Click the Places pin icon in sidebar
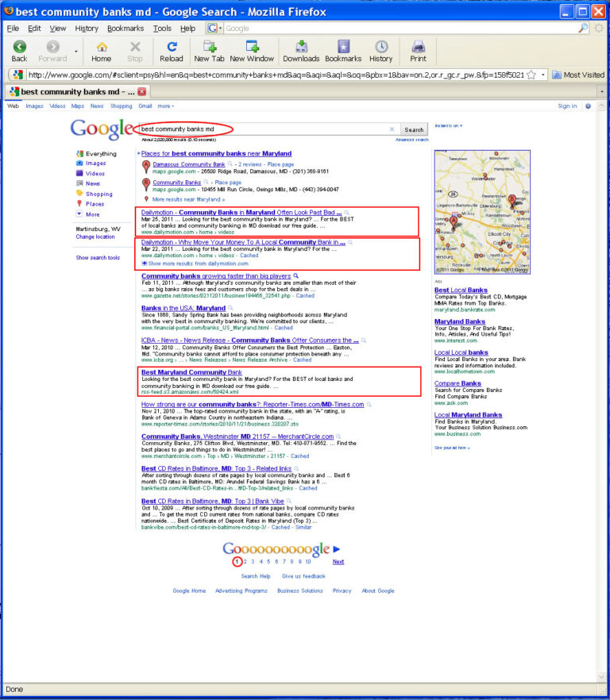610x700 pixels. pos(79,203)
